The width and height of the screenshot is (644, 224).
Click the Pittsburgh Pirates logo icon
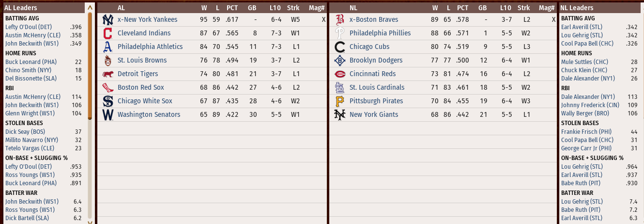pyautogui.click(x=340, y=101)
